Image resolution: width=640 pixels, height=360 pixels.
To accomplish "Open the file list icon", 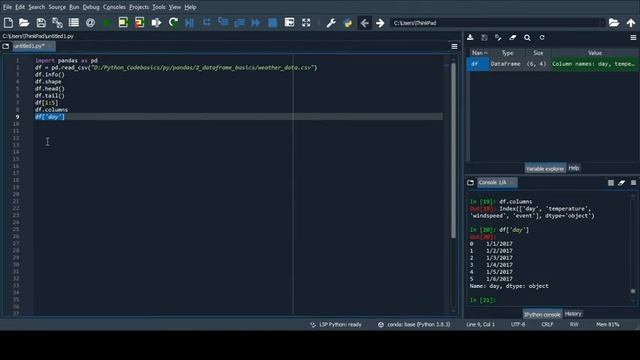I will (x=74, y=23).
